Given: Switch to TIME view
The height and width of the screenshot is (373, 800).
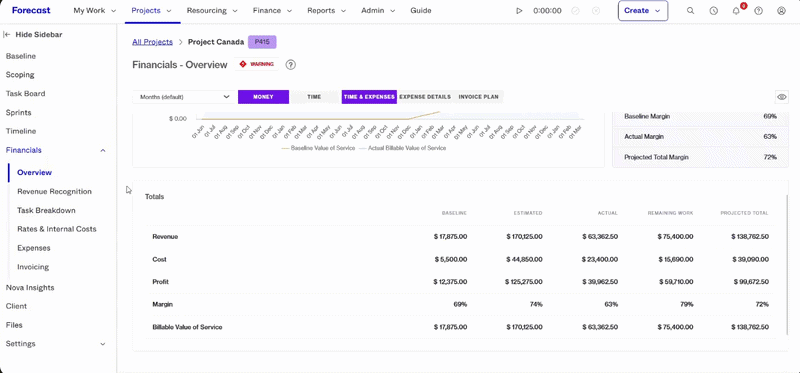Looking at the screenshot, I should point(314,97).
